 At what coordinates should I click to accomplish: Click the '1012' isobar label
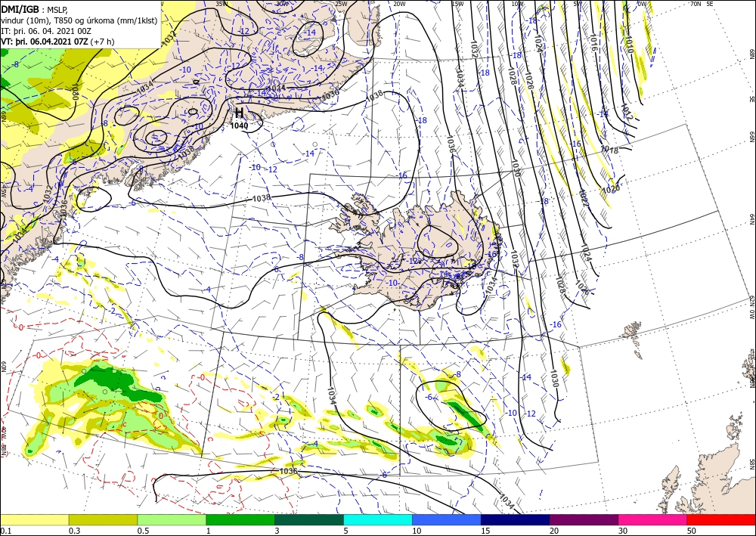[626, 113]
